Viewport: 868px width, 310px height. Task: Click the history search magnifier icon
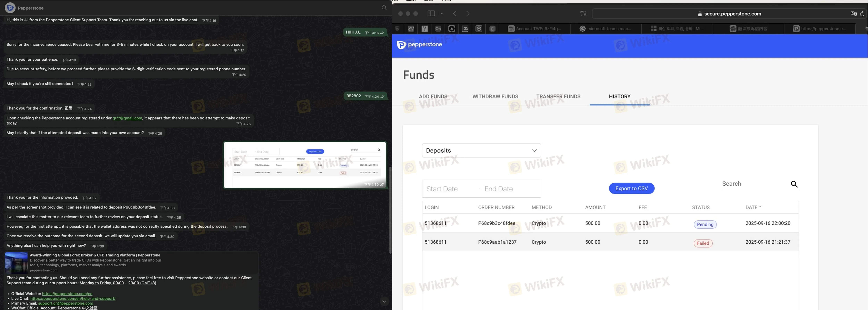pos(794,184)
